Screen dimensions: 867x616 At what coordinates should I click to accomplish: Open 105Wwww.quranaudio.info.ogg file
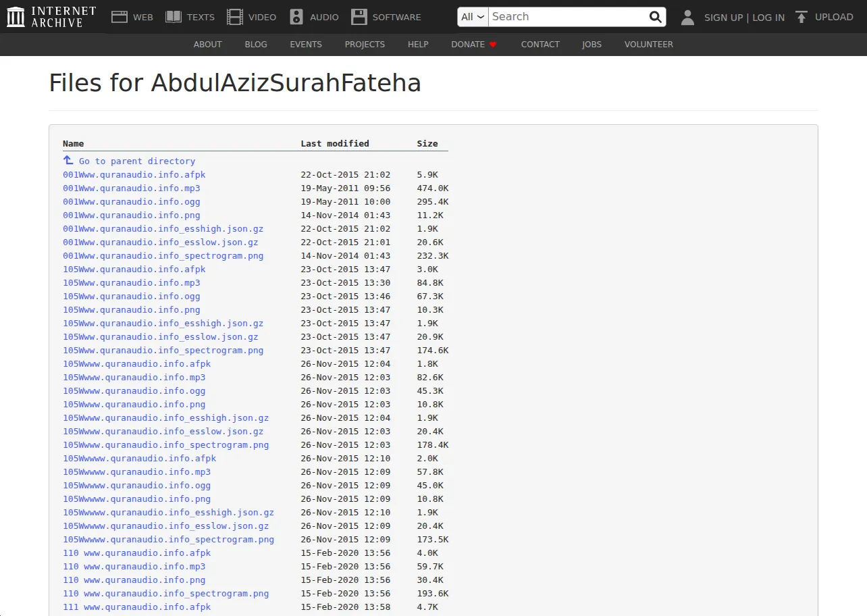point(134,391)
